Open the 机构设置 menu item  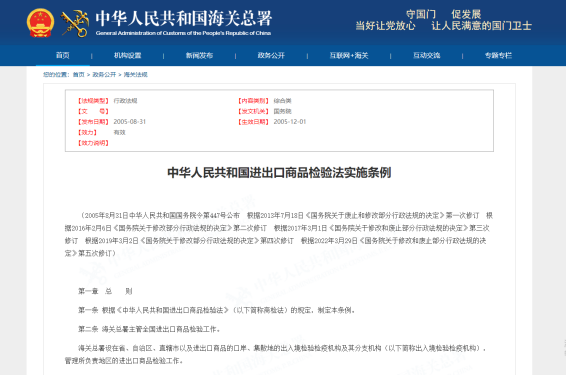(127, 55)
